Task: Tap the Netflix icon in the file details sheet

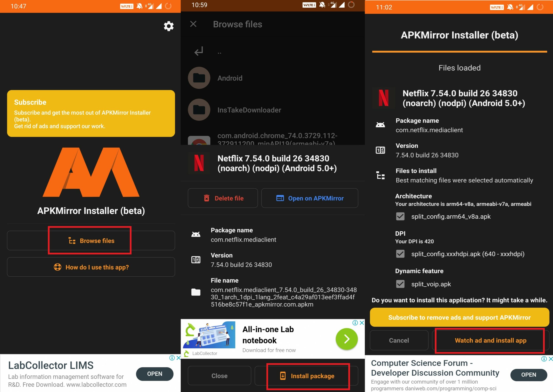Action: point(199,163)
